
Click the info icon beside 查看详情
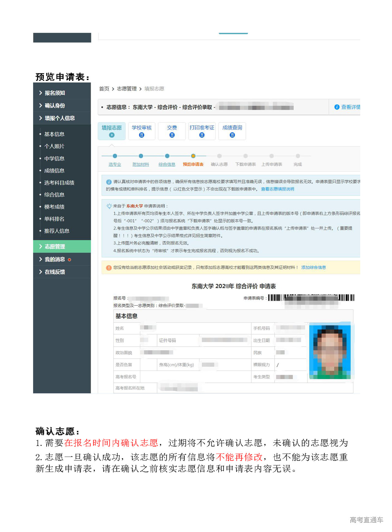337,107
